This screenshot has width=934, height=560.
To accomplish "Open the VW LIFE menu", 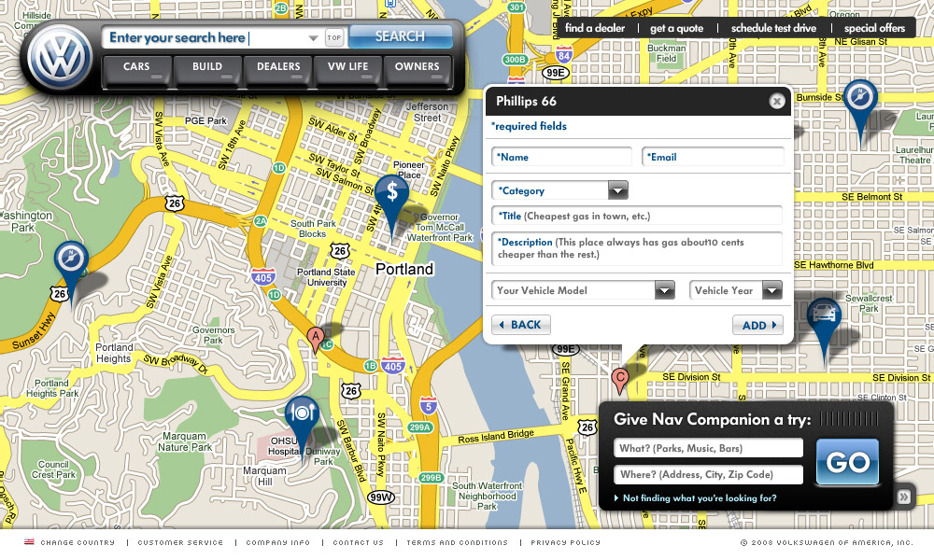I will point(347,71).
